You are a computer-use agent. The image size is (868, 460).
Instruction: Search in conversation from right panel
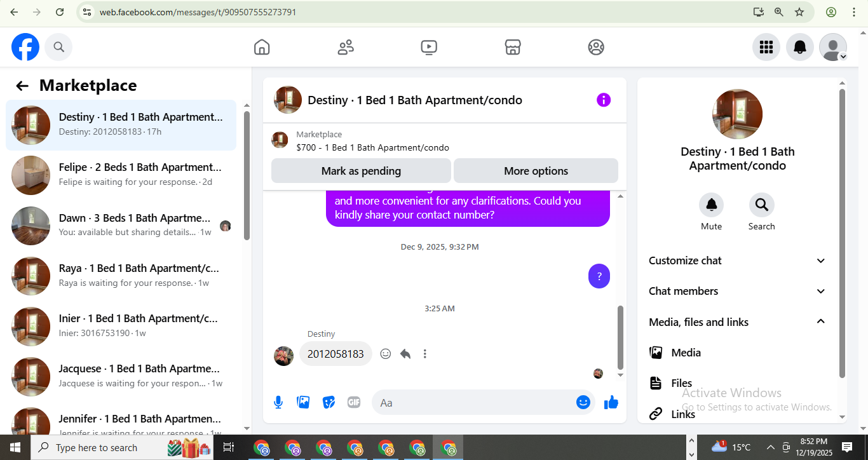(761, 205)
